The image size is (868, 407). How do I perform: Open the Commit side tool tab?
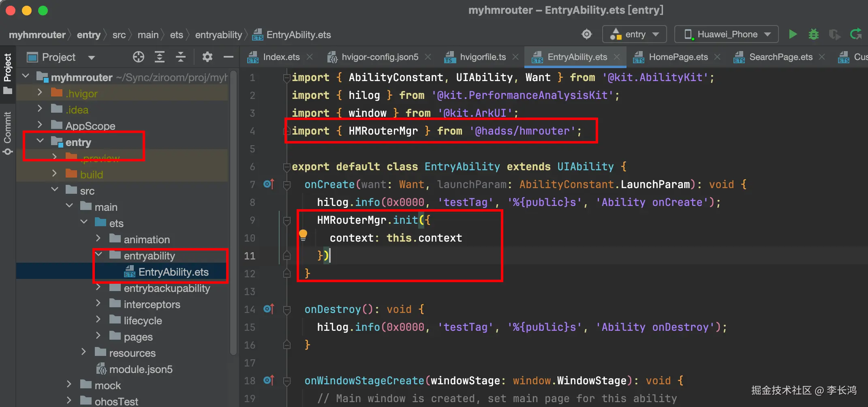tap(8, 133)
